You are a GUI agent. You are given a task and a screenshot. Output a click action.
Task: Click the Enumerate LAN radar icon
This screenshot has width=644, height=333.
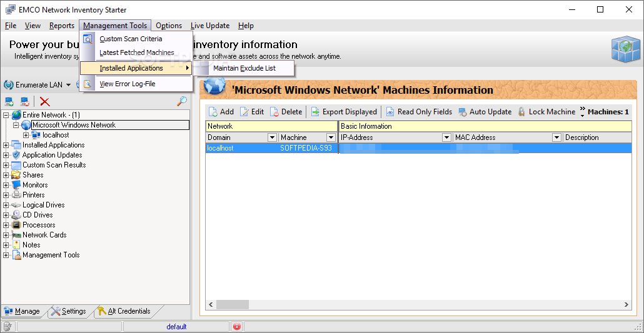[x=9, y=85]
